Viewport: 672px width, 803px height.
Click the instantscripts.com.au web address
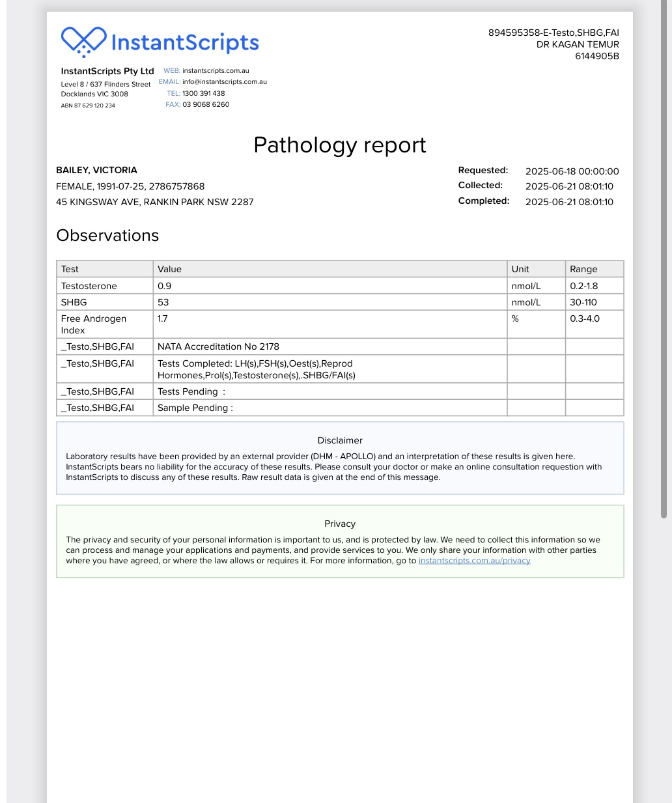pyautogui.click(x=216, y=71)
